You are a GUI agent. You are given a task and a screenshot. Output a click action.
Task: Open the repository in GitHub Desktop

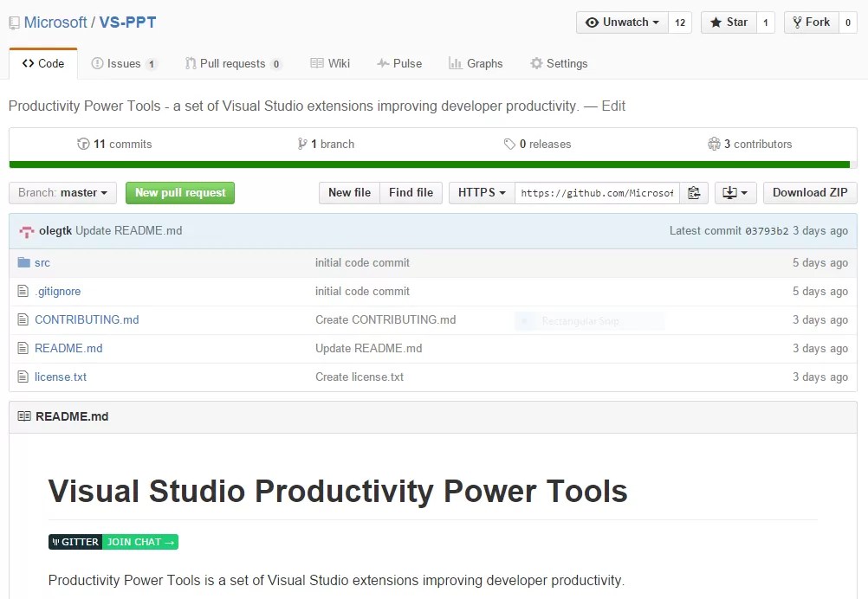tap(730, 193)
